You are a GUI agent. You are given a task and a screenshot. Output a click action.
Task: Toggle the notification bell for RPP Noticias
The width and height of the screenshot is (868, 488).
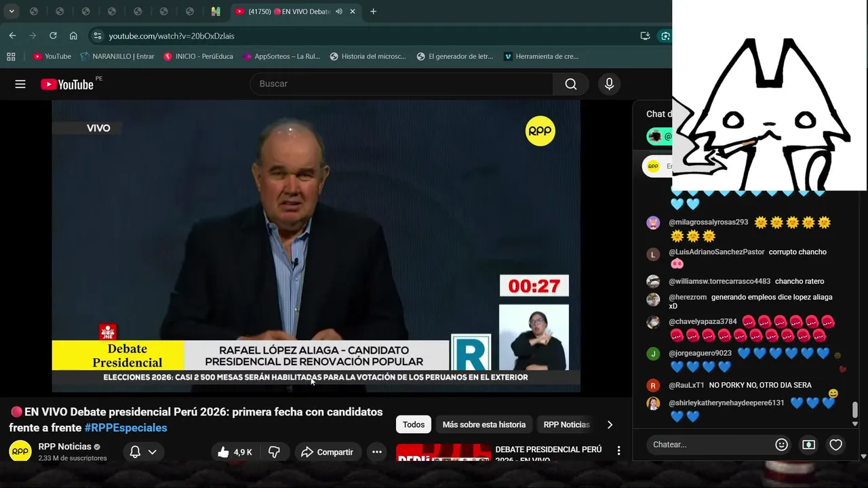coord(135,452)
